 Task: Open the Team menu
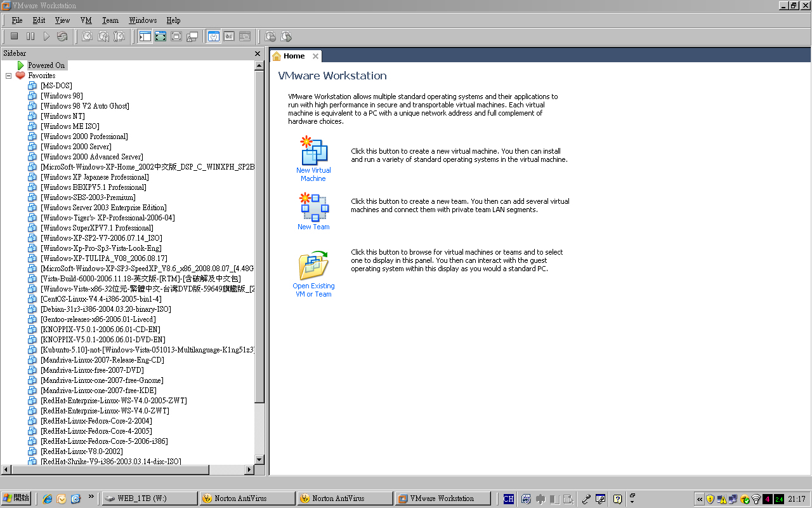tap(110, 20)
